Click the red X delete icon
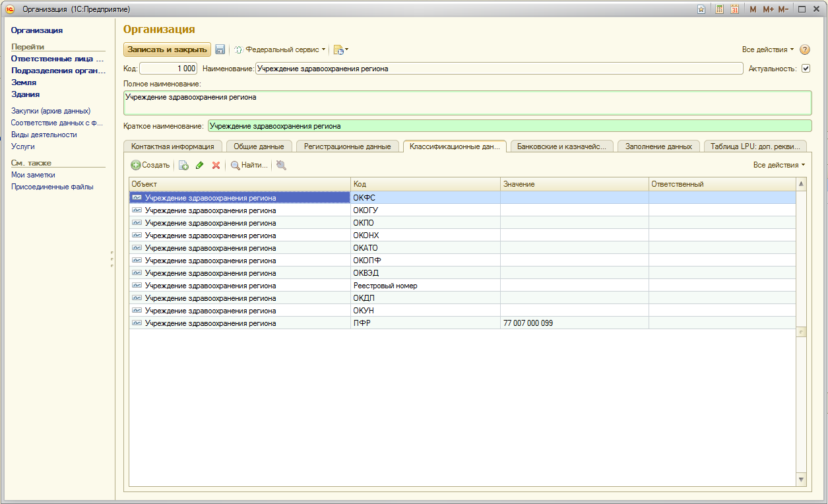Viewport: 828px width, 504px height. 216,165
